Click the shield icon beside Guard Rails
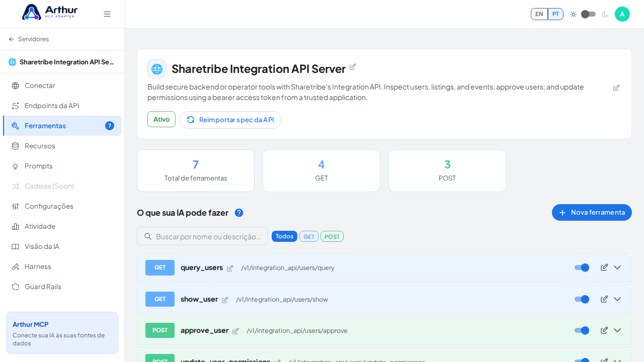644x362 pixels. 16,287
